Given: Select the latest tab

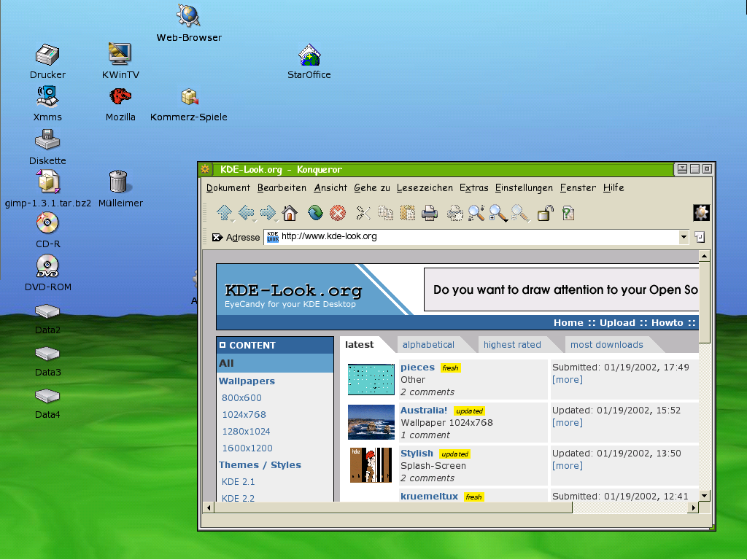Looking at the screenshot, I should (x=359, y=345).
